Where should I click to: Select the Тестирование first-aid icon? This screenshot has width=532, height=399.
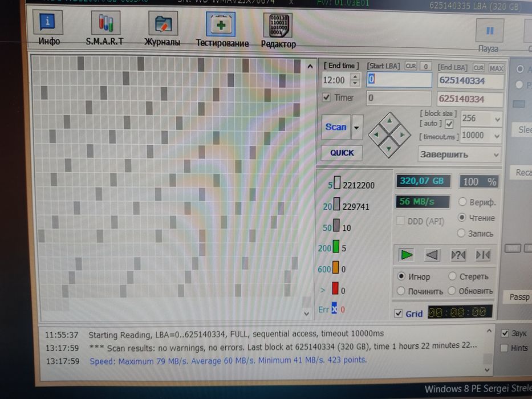(221, 24)
